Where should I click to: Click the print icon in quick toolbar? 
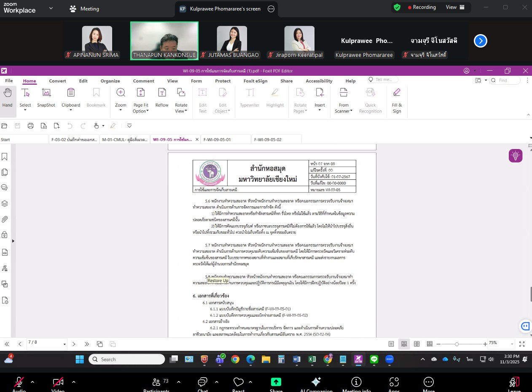30,126
